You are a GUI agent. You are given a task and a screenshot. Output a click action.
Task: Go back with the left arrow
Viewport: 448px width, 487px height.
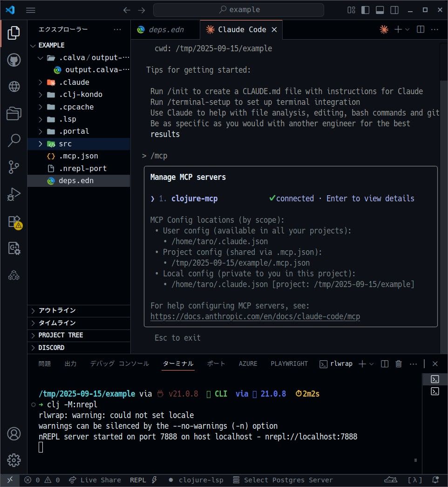pyautogui.click(x=127, y=10)
